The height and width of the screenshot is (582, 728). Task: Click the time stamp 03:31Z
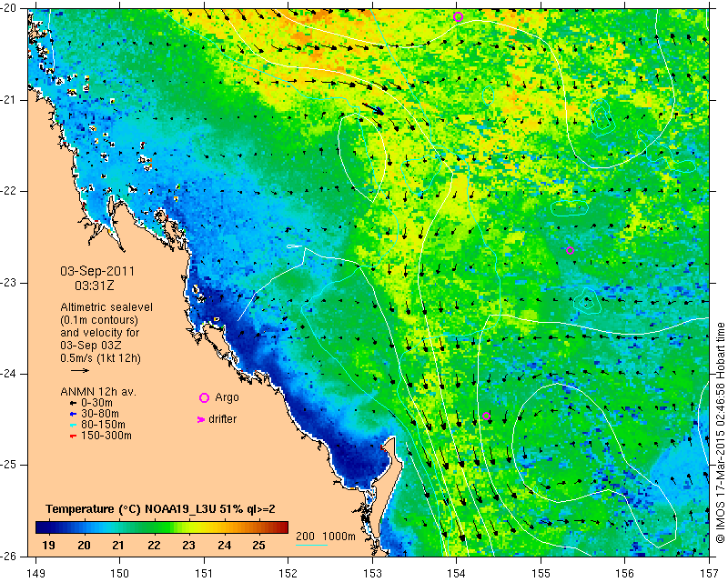pyautogui.click(x=95, y=286)
